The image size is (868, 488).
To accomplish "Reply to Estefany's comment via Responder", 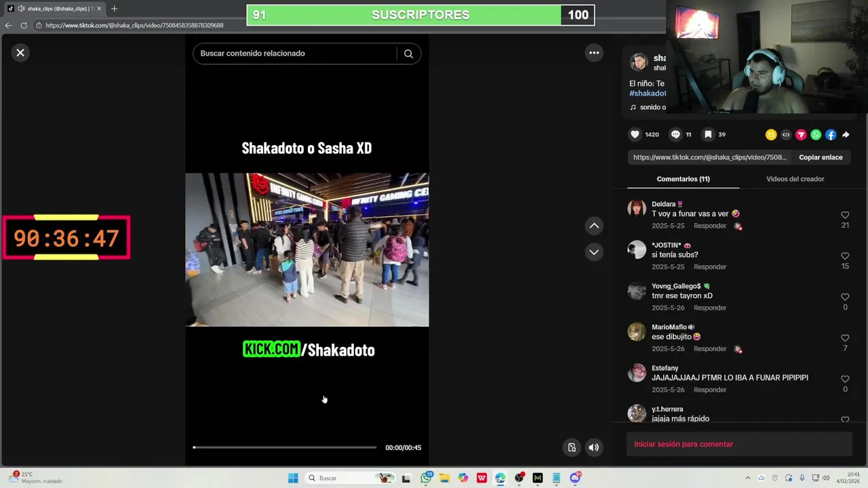I will 710,390.
